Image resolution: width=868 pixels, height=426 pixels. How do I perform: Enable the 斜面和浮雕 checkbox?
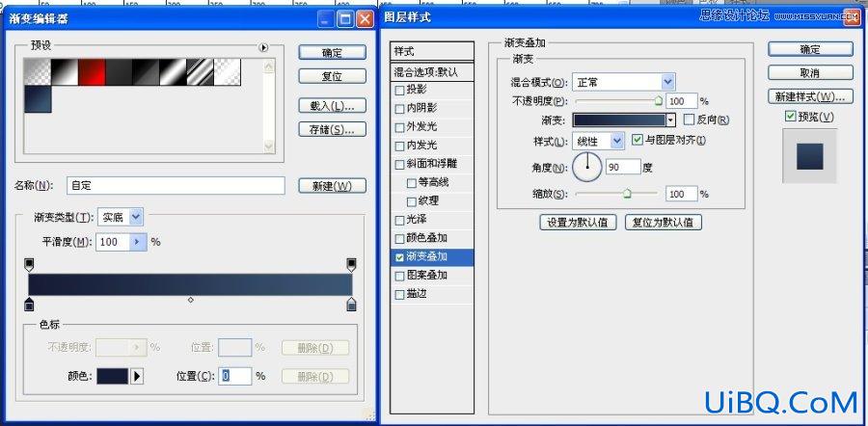(x=399, y=165)
